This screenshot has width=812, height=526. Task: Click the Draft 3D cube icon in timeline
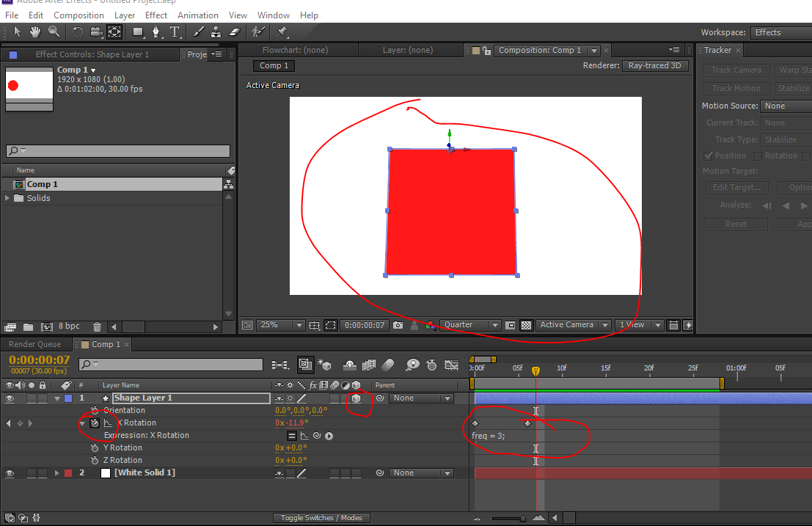coord(325,365)
